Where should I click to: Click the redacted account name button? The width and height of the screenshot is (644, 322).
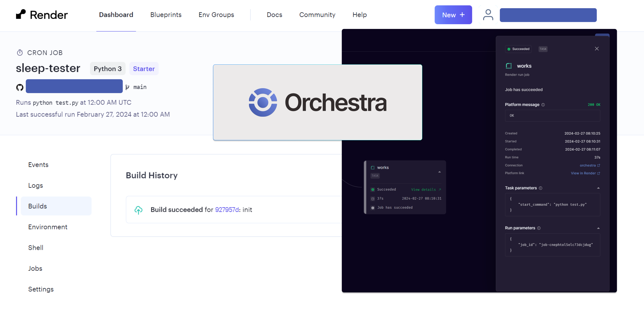tap(548, 15)
